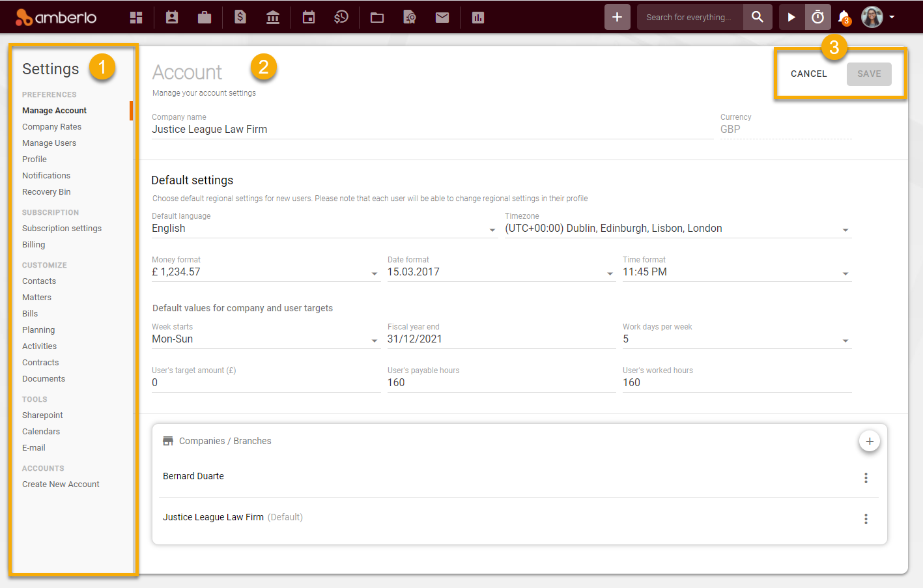Expand the profile avatar menu arrow
The width and height of the screenshot is (923, 588).
coord(892,17)
